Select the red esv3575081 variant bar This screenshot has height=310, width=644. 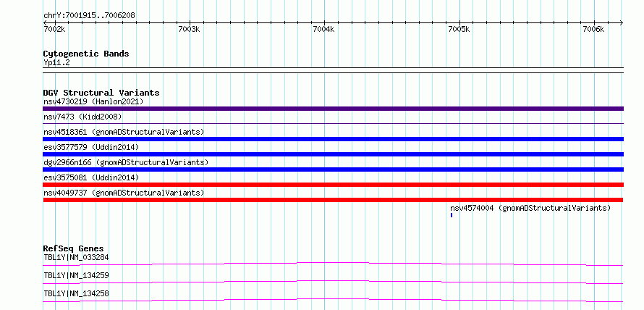coord(333,185)
